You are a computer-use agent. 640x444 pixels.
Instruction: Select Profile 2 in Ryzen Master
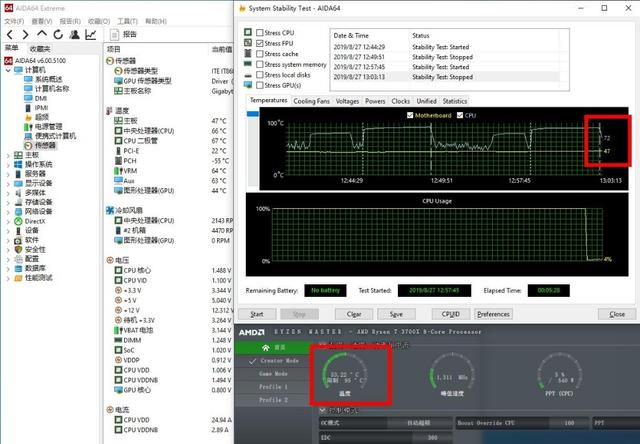(x=273, y=400)
